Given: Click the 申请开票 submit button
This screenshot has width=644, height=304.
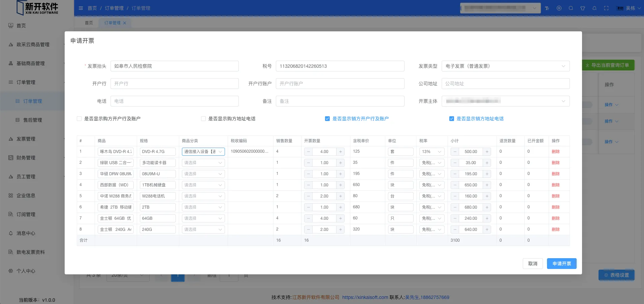Looking at the screenshot, I should point(561,264).
